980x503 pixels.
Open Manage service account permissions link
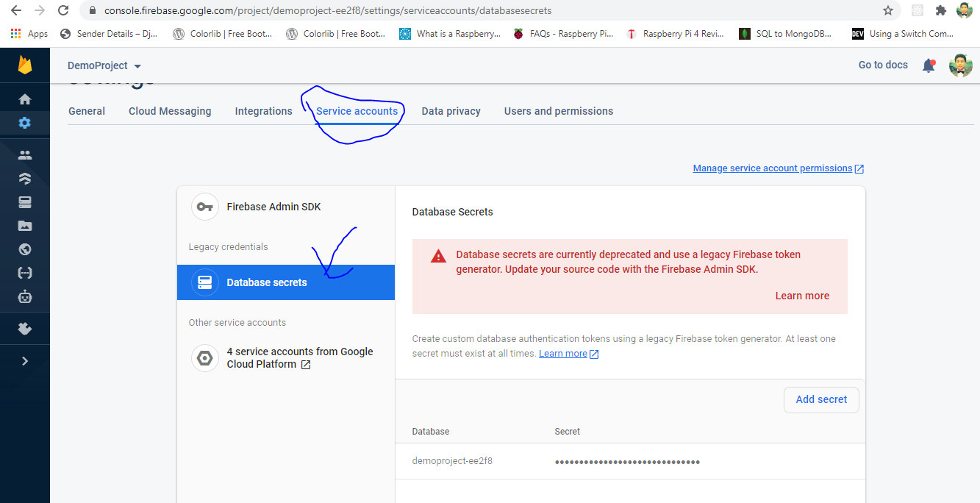coord(773,168)
